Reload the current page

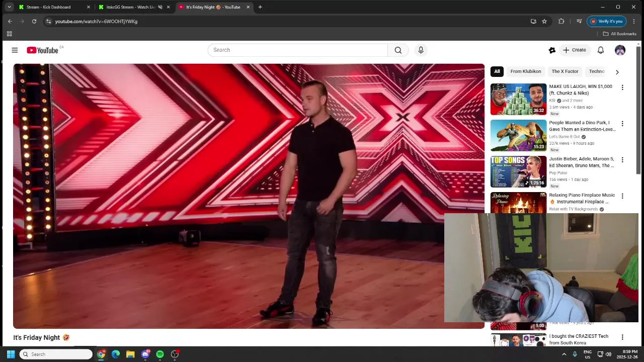34,21
